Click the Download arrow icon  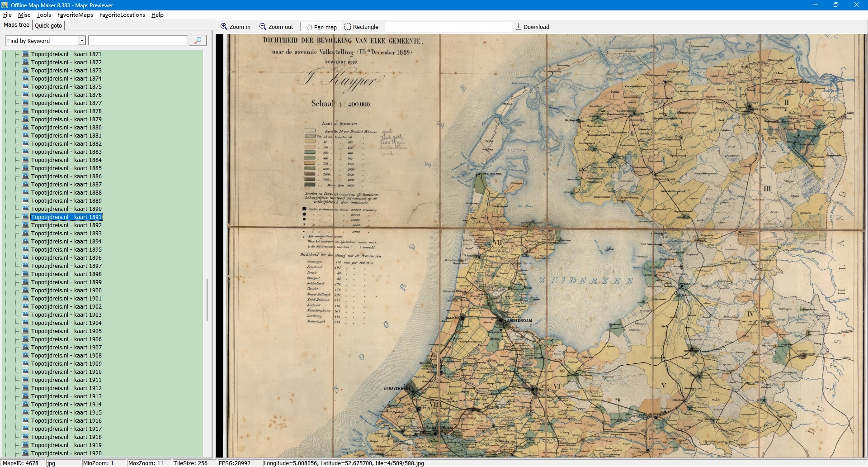click(519, 27)
